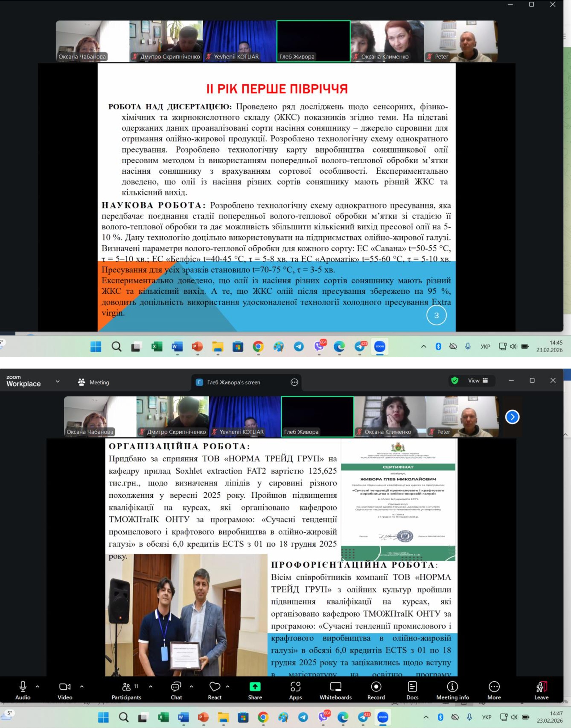Toggle microphone with Audio button
The width and height of the screenshot is (571, 728).
(23, 690)
